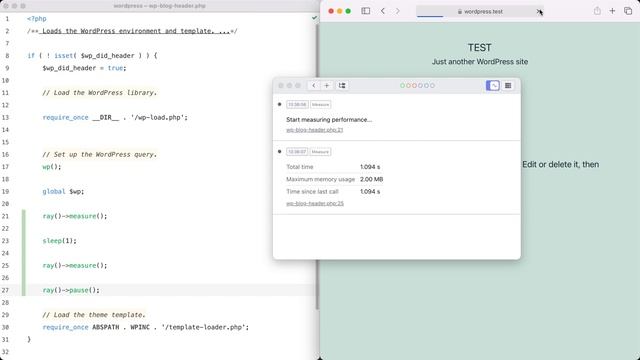Place cursor on the ray()->pause(); line
640x360 pixels.
point(71,290)
